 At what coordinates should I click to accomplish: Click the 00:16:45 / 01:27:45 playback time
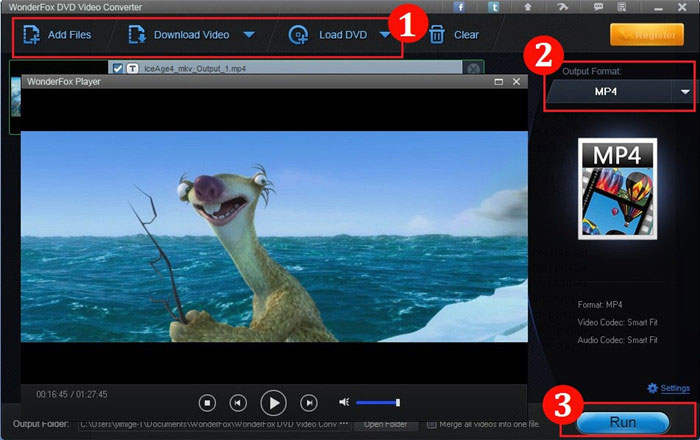click(x=72, y=394)
